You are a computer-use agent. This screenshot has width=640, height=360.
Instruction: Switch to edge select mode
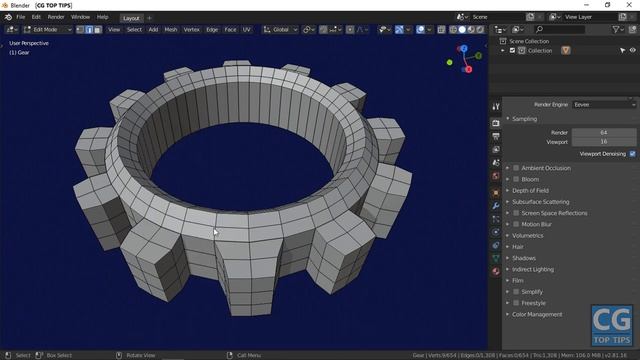(89, 29)
